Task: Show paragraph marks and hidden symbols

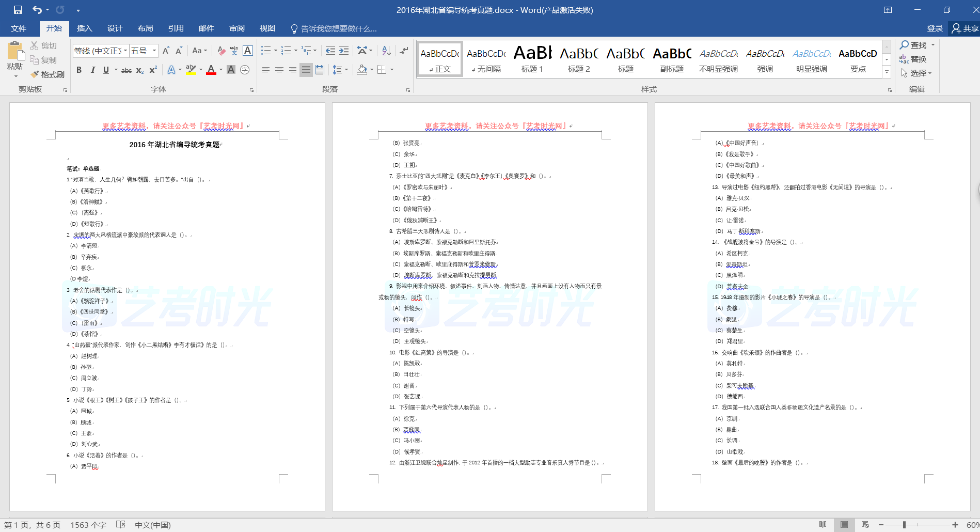Action: tap(404, 51)
